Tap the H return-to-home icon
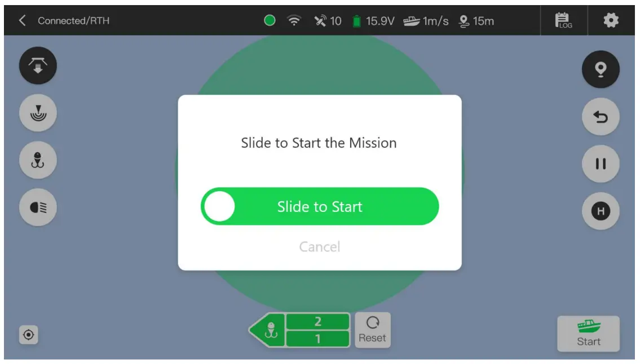The height and width of the screenshot is (364, 640). tap(601, 211)
